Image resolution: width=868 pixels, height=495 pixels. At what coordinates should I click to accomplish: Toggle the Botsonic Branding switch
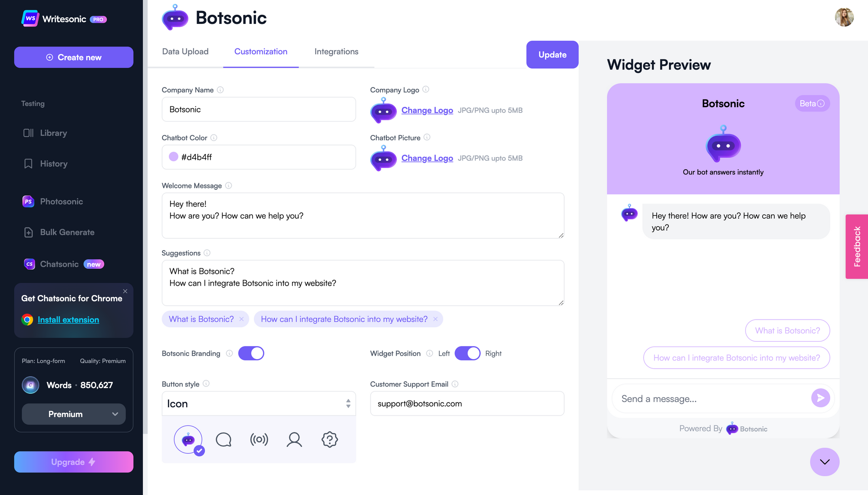pos(252,353)
